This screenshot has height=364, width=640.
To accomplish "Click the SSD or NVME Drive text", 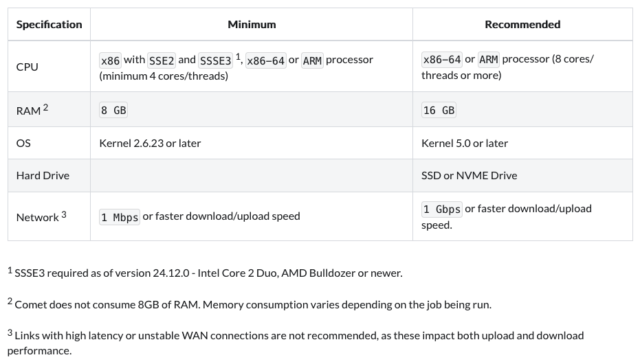I will pyautogui.click(x=469, y=176).
